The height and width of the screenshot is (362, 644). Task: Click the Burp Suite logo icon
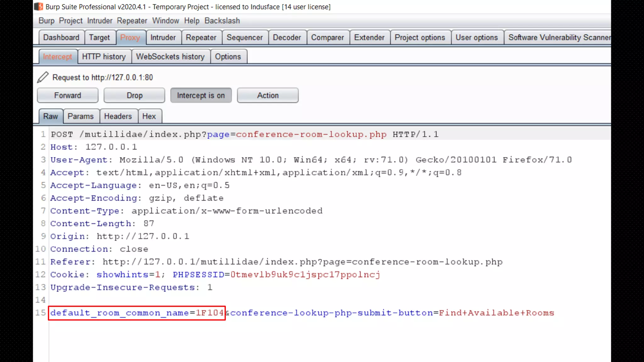[39, 7]
